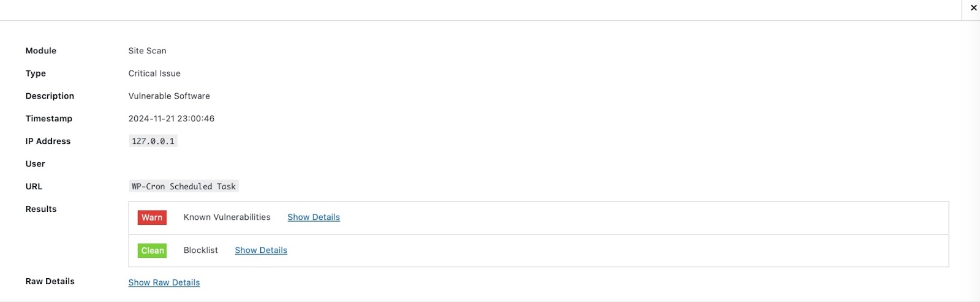This screenshot has height=302, width=980.
Task: Select the 2024-11-21 23:00:46 timestamp value
Action: pyautogui.click(x=171, y=119)
